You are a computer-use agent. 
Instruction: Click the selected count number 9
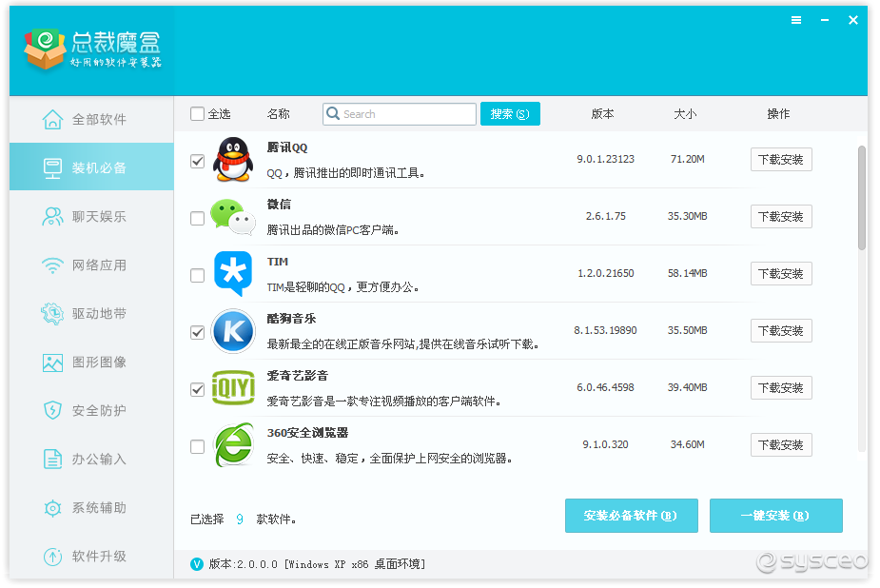point(240,519)
